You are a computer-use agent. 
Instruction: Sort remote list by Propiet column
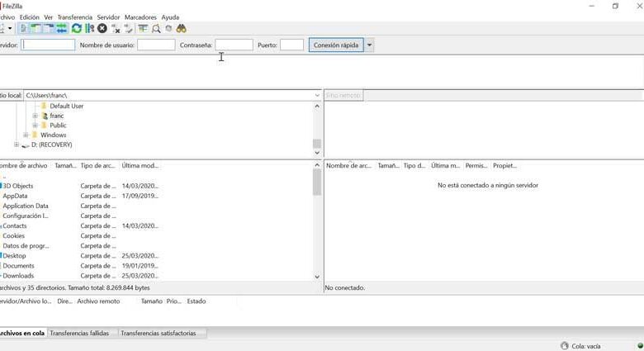coord(504,166)
